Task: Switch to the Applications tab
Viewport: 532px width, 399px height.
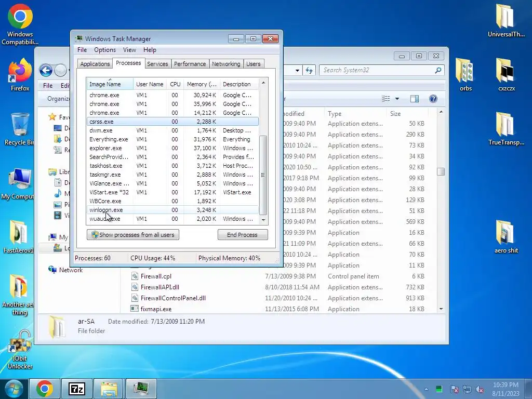Action: 95,64
